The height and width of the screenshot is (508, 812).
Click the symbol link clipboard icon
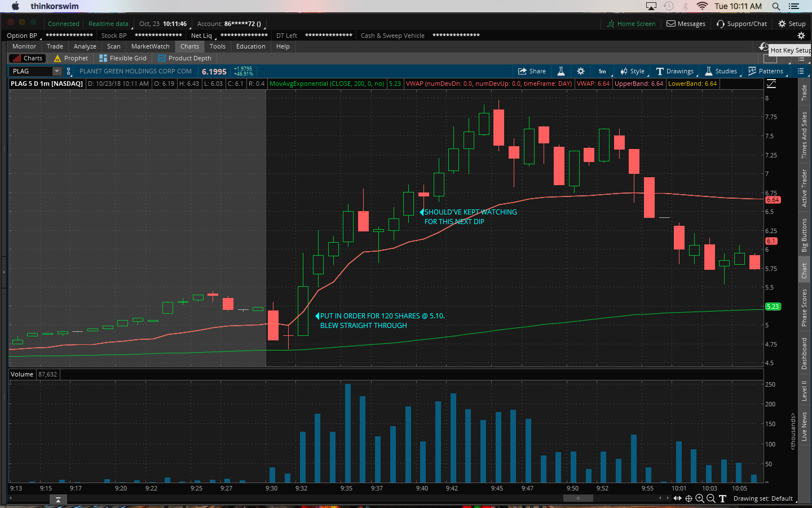tap(69, 71)
